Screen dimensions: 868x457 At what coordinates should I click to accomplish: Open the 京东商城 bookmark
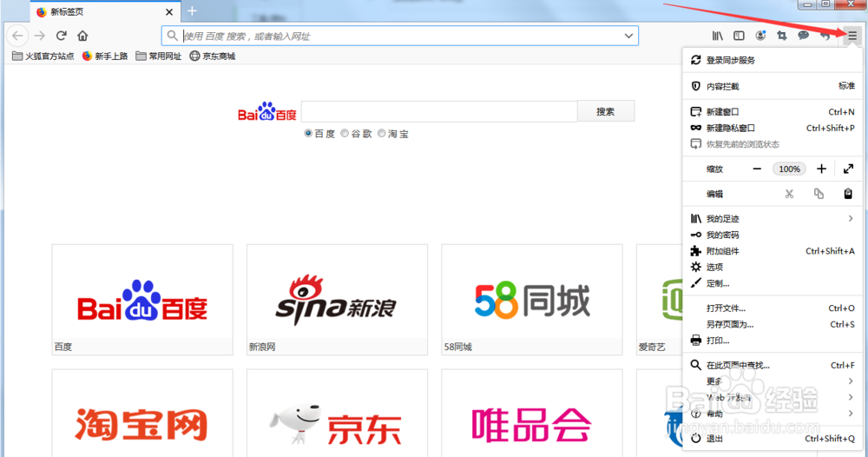213,56
